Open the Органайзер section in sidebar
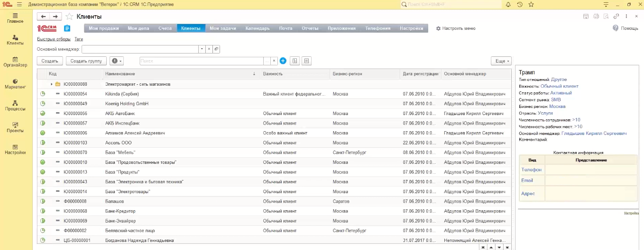The width and height of the screenshot is (644, 250). point(15,62)
